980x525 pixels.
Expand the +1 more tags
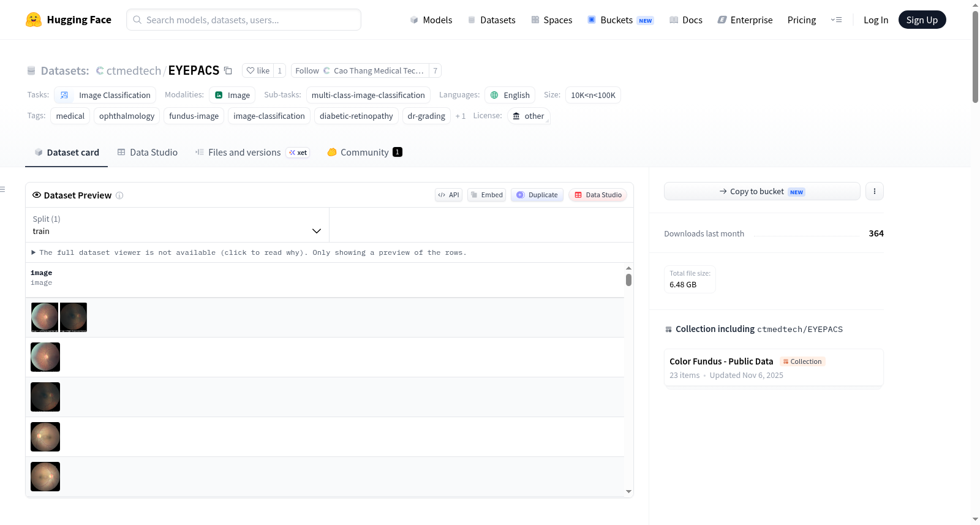pos(461,116)
